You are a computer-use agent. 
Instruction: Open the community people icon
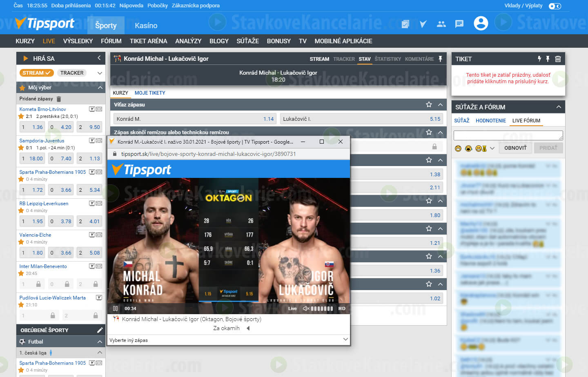(441, 24)
